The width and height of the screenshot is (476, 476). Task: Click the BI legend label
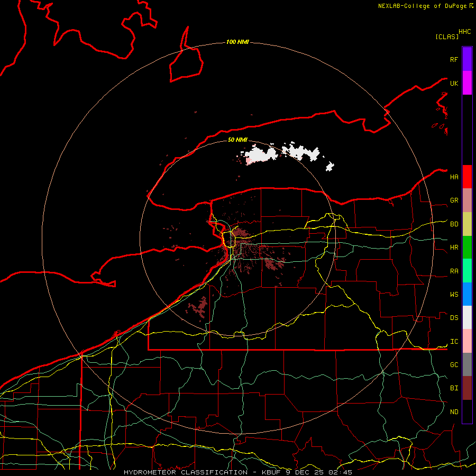[x=454, y=388]
